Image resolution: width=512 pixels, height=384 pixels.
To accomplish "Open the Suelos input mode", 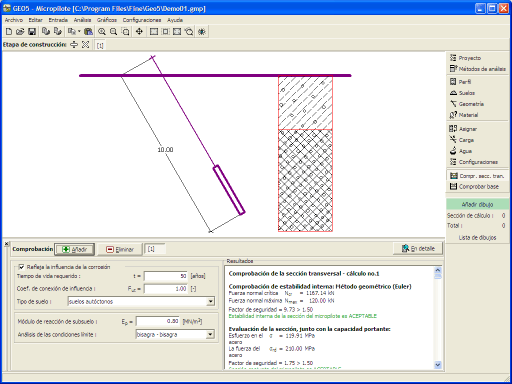I will pos(477,93).
